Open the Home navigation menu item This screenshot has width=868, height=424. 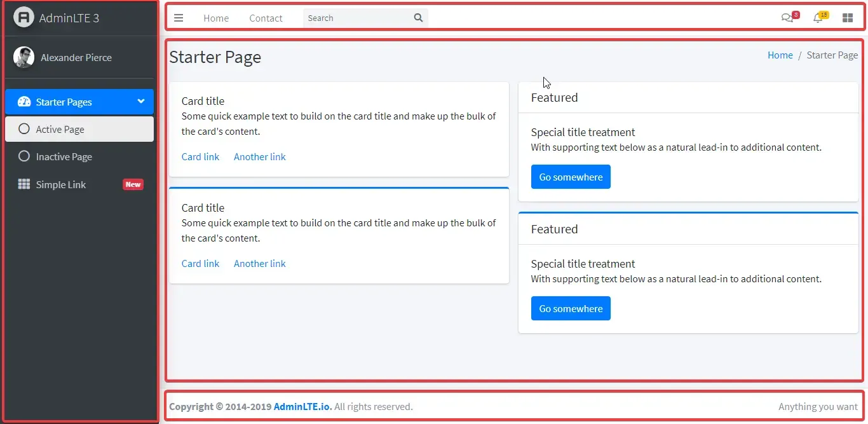215,18
